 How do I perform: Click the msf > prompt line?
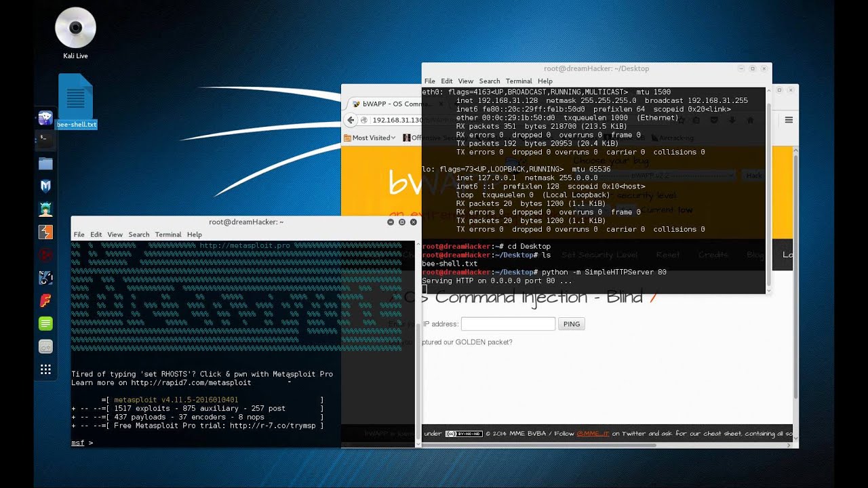click(x=82, y=443)
